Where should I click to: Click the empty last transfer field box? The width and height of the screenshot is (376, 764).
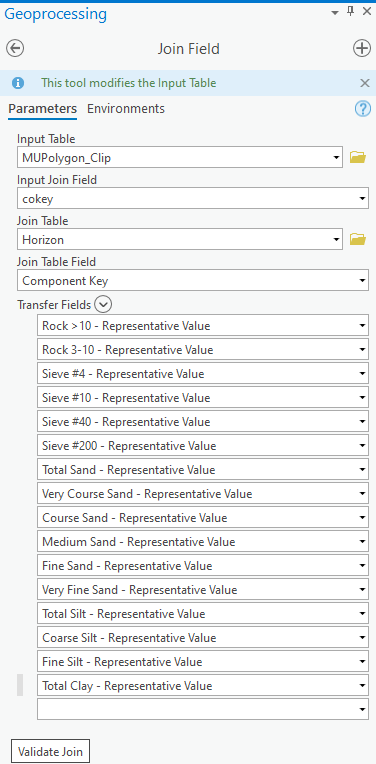[203, 709]
